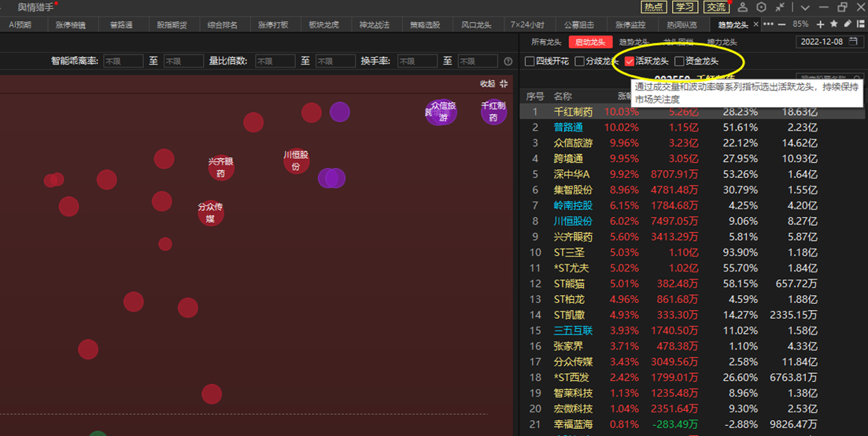Focus the 量比倍数 maximum input field
This screenshot has height=436, width=868.
(x=335, y=61)
